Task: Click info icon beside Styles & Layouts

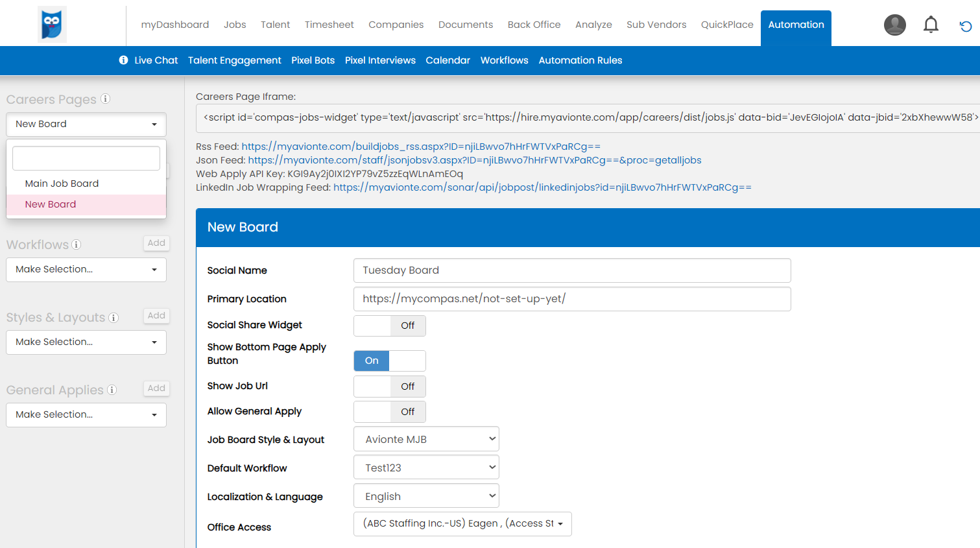Action: click(x=114, y=318)
